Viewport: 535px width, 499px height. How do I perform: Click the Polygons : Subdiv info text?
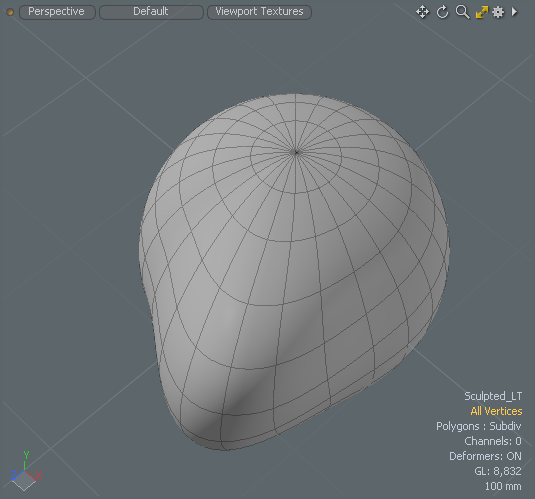click(479, 426)
